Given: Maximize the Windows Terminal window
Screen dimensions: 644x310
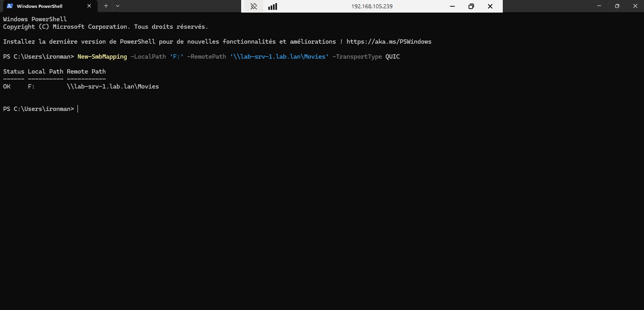Looking at the screenshot, I should click(617, 6).
